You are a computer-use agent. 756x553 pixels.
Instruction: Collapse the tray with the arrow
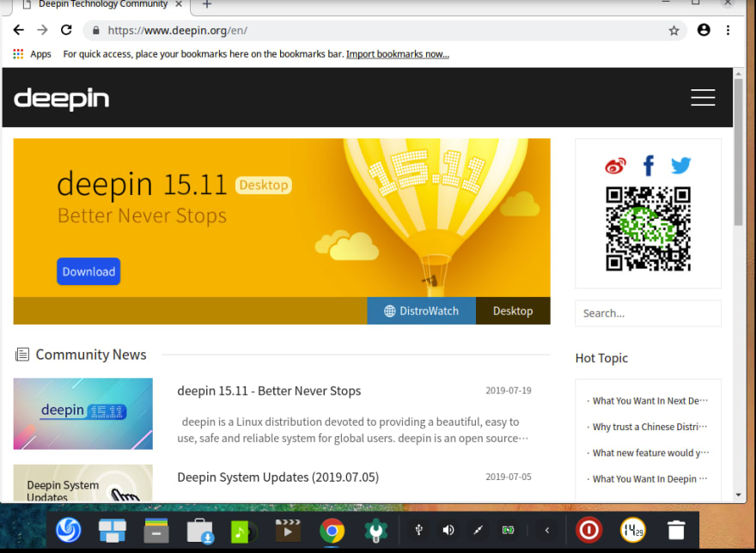[x=546, y=530]
